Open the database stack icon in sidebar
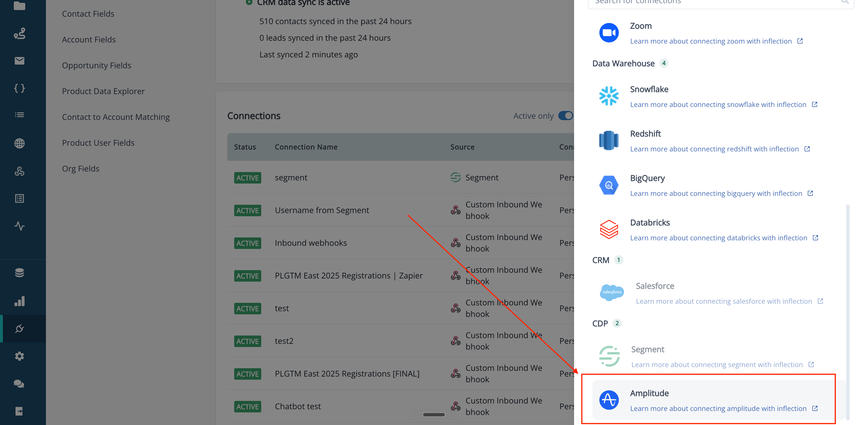 [x=20, y=272]
